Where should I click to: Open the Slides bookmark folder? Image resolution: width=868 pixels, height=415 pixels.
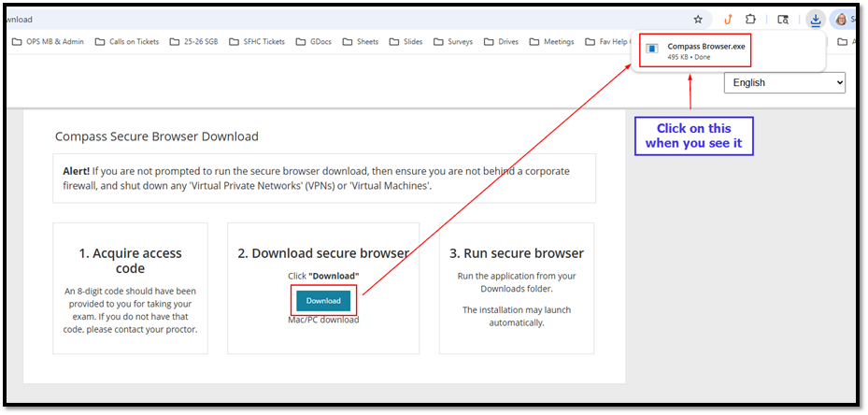(x=406, y=41)
